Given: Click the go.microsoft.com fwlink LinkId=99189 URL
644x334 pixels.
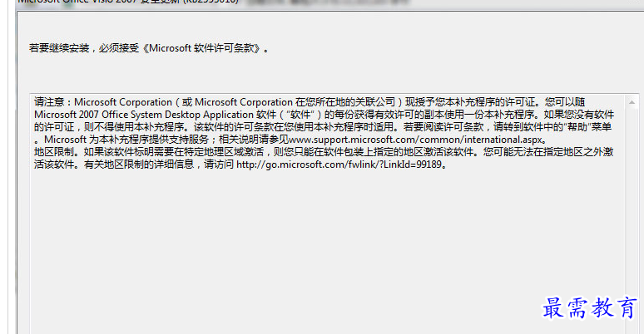Looking at the screenshot, I should pos(339,165).
